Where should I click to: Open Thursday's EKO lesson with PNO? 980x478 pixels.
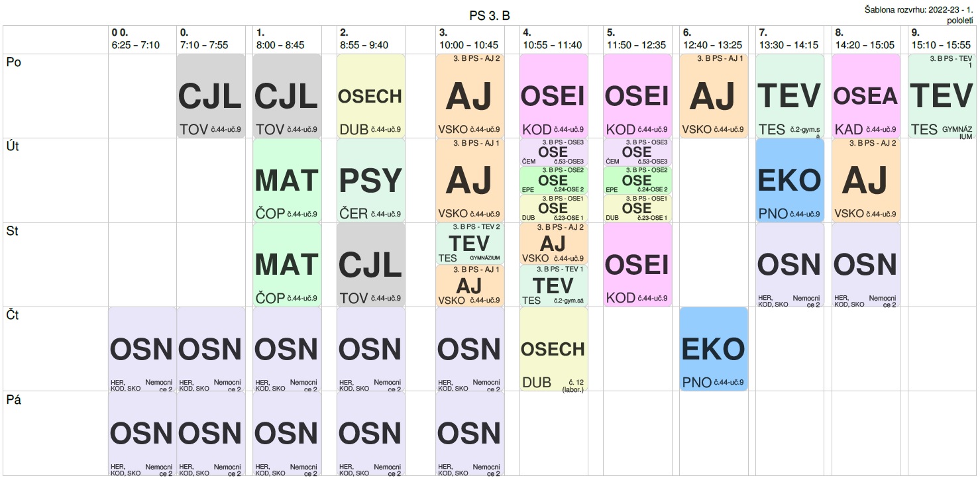(x=714, y=349)
